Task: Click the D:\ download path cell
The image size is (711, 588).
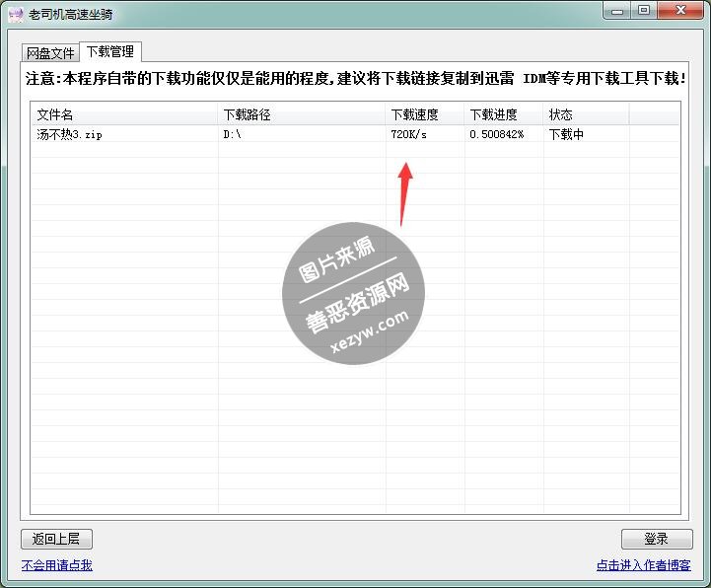Action: [x=232, y=134]
